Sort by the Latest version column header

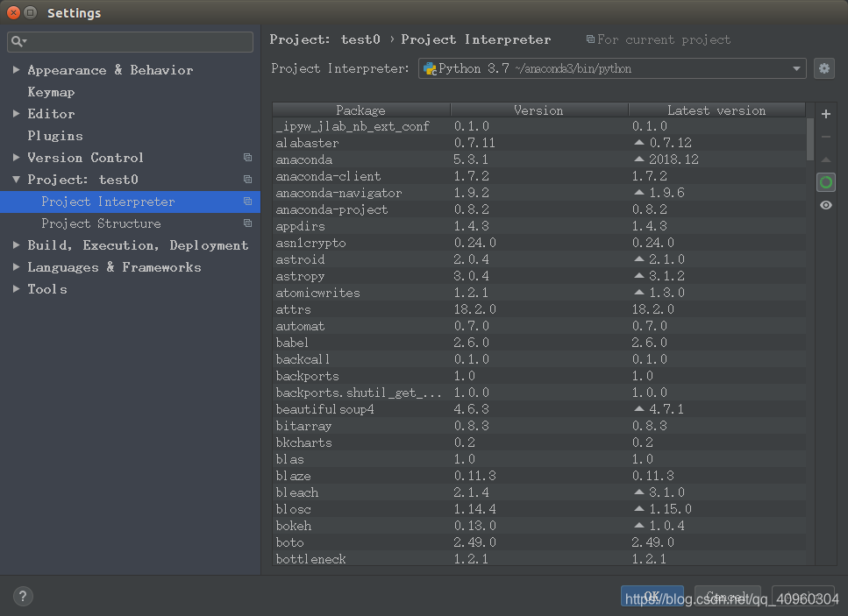tap(717, 110)
